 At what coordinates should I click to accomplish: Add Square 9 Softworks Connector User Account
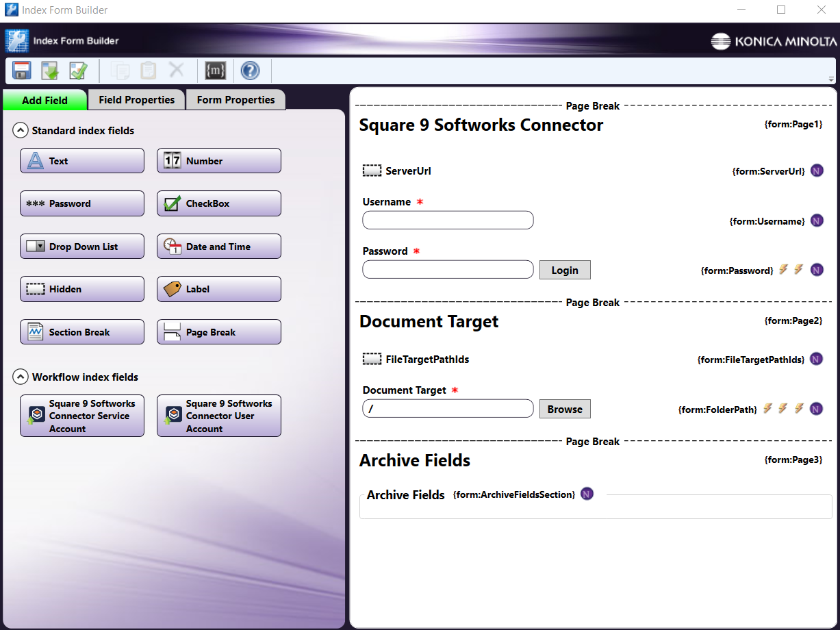(x=219, y=416)
